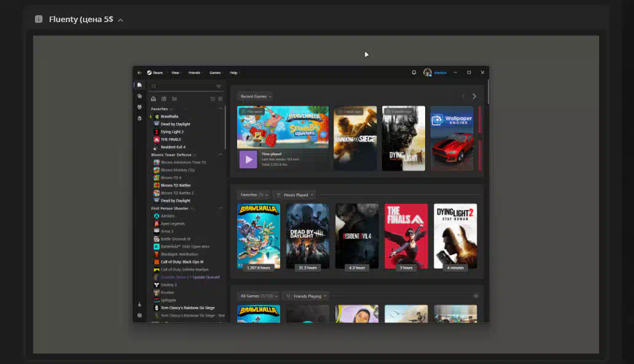Image resolution: width=634 pixels, height=364 pixels.
Task: Click the third left-rail icon below chat
Action: (x=139, y=107)
